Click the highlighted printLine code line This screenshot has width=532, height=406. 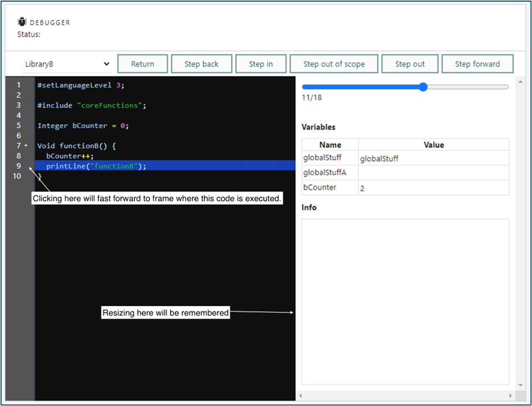165,166
